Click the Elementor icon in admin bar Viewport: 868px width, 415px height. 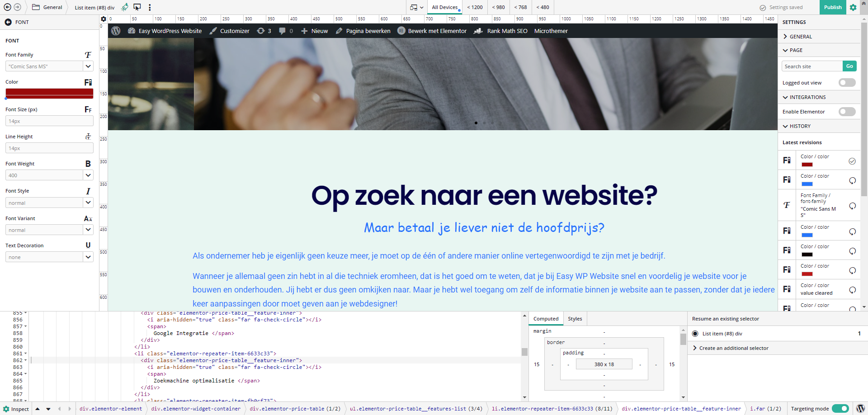(x=401, y=31)
